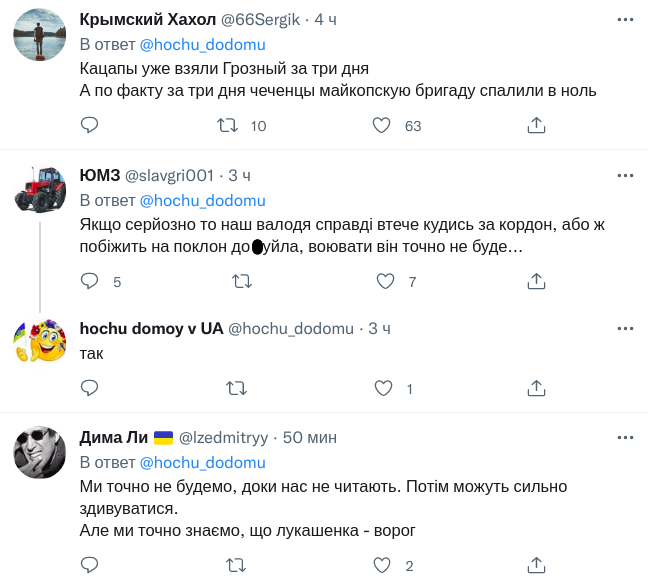The image size is (648, 587).
Task: Reply to Крымский Хахол's tweet
Action: coord(89,125)
